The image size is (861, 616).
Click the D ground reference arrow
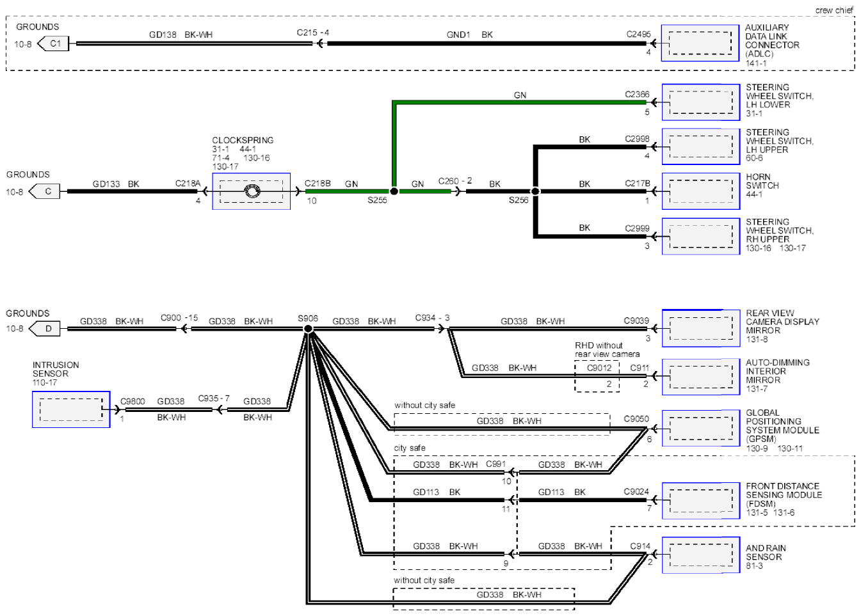click(x=45, y=329)
